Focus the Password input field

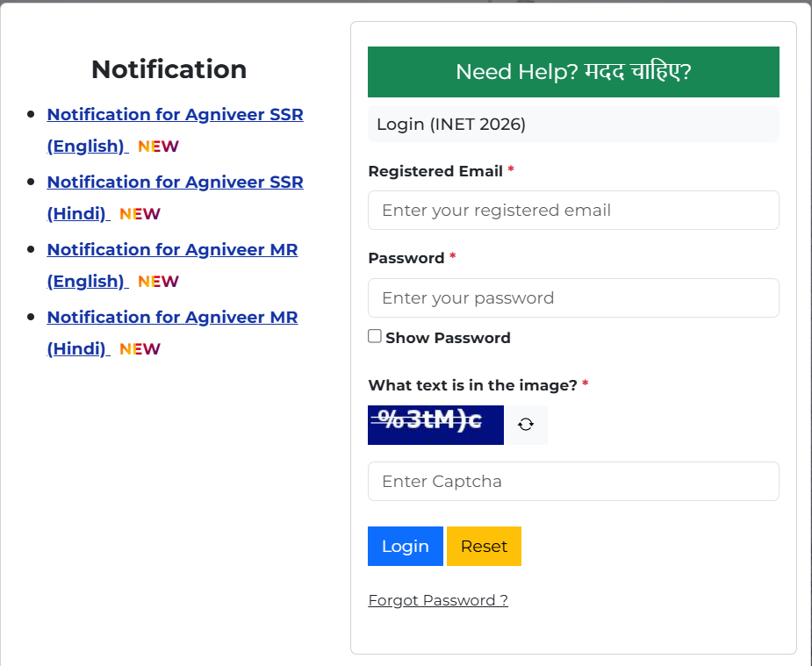pos(573,298)
